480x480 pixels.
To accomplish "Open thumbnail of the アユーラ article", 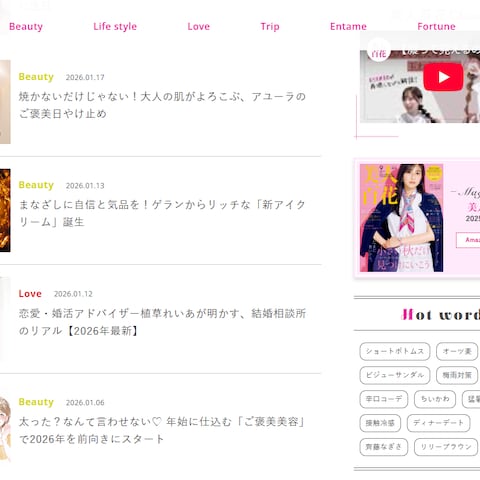I will coord(5,102).
